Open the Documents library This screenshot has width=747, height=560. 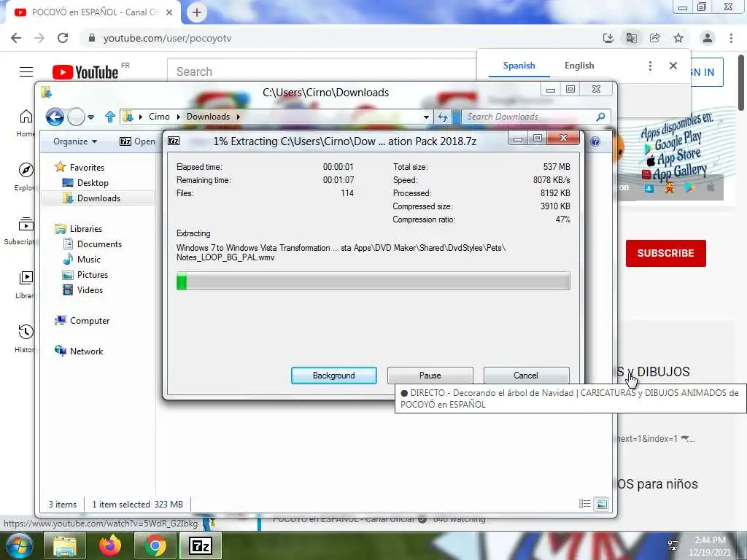[93, 244]
